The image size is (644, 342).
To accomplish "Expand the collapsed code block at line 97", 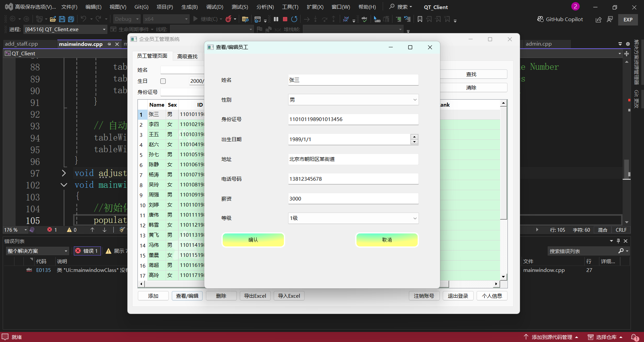I will click(64, 173).
